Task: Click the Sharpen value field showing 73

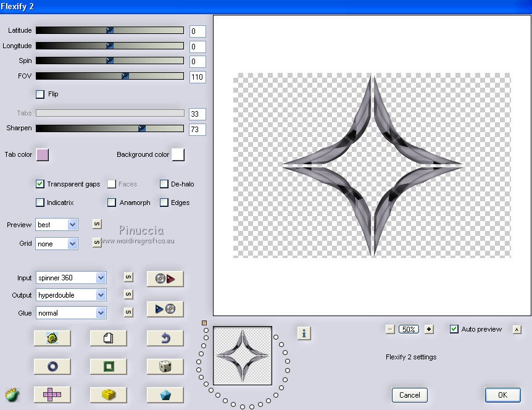Action: coord(197,129)
